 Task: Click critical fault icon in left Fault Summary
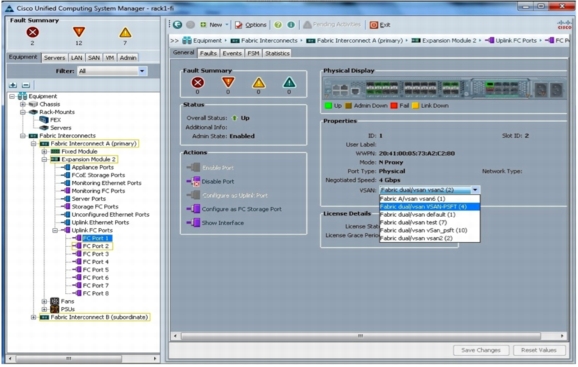coord(32,32)
